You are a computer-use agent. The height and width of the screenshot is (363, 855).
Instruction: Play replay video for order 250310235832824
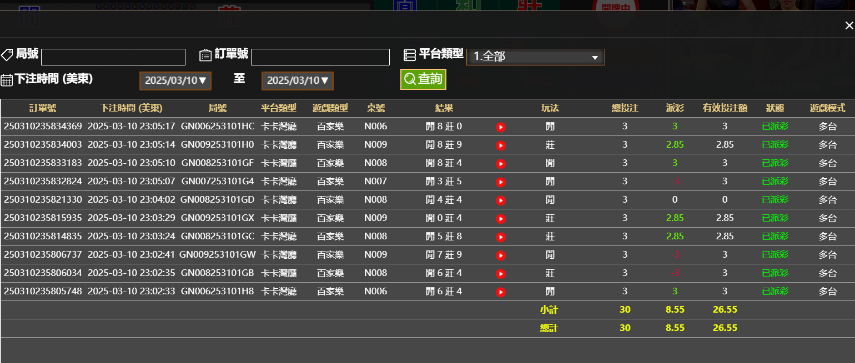[501, 182]
